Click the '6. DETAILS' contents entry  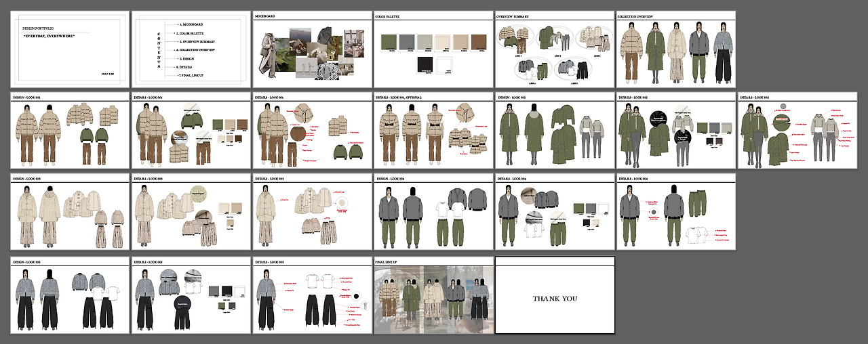pyautogui.click(x=183, y=67)
